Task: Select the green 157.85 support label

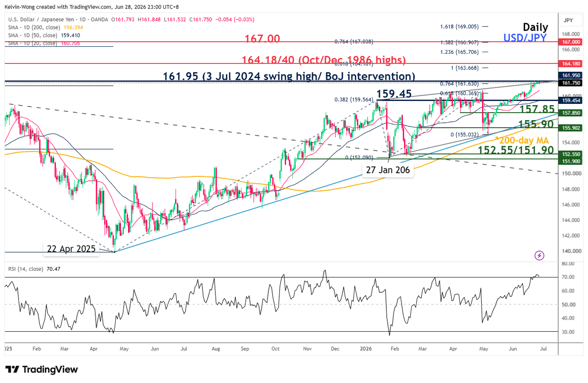Action: click(x=537, y=109)
